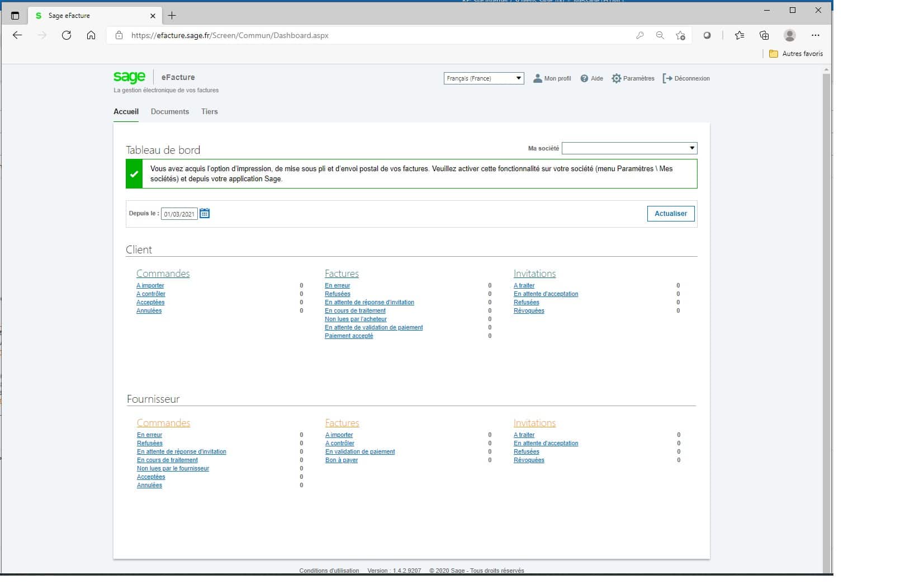924x584 pixels.
Task: Open Paramètres gear icon
Action: click(616, 79)
